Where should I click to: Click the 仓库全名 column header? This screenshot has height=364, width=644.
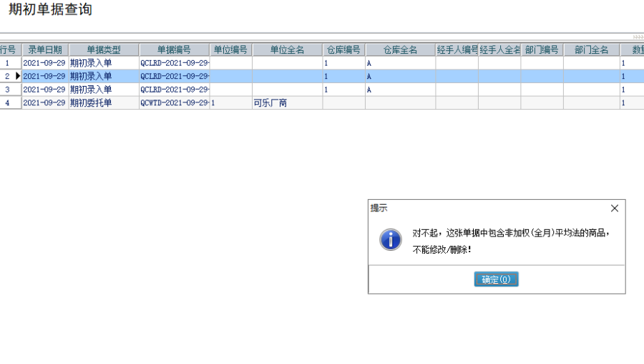400,50
